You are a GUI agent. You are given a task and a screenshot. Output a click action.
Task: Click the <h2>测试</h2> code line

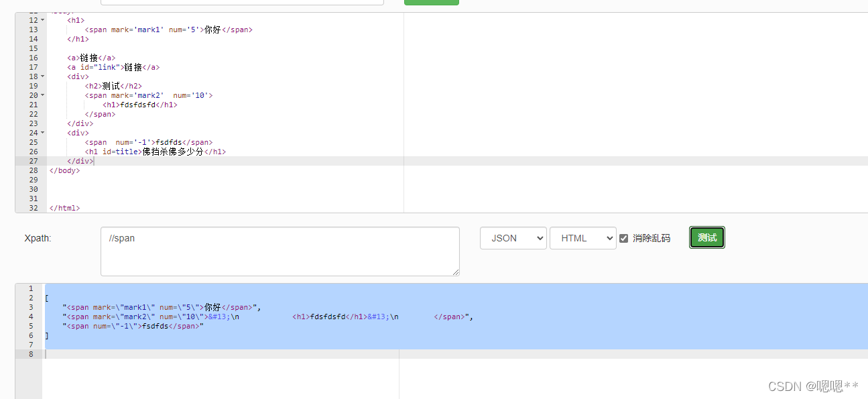click(113, 86)
